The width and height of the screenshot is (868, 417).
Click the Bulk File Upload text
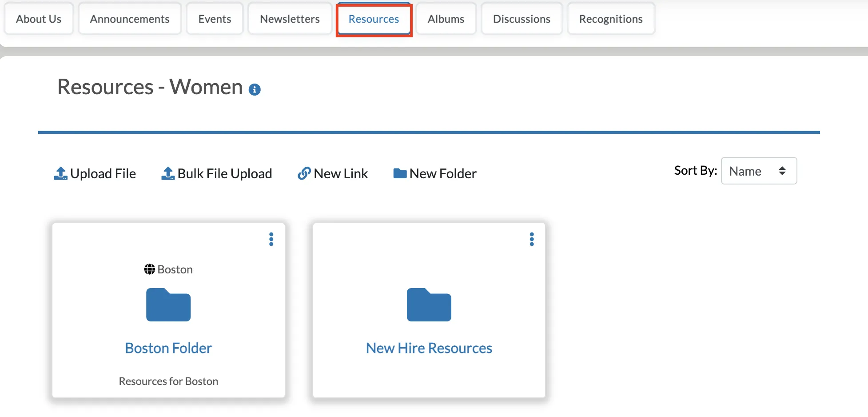(x=225, y=174)
